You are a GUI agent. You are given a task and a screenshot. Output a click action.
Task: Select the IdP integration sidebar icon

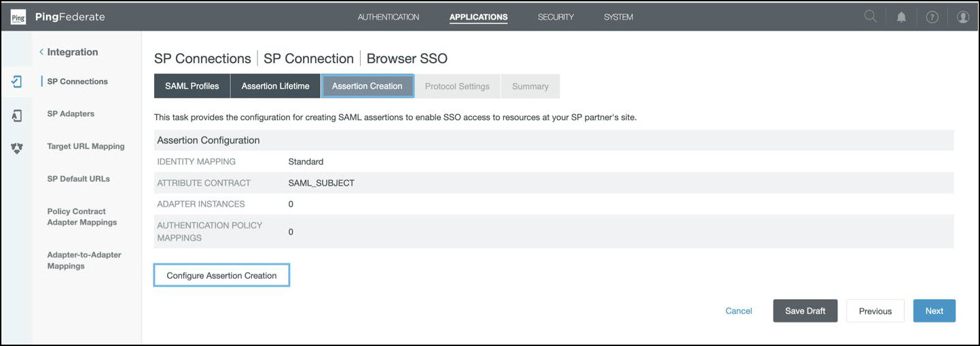tap(17, 116)
